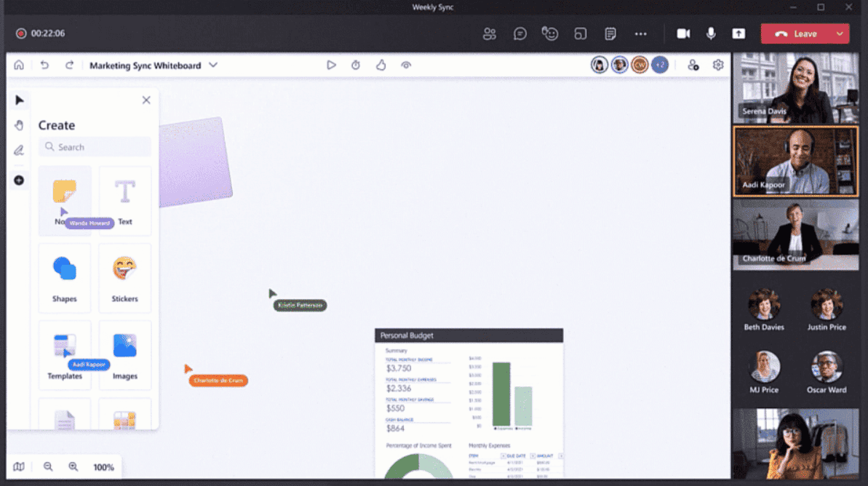868x486 pixels.
Task: Select the Shapes tool
Action: click(x=64, y=278)
